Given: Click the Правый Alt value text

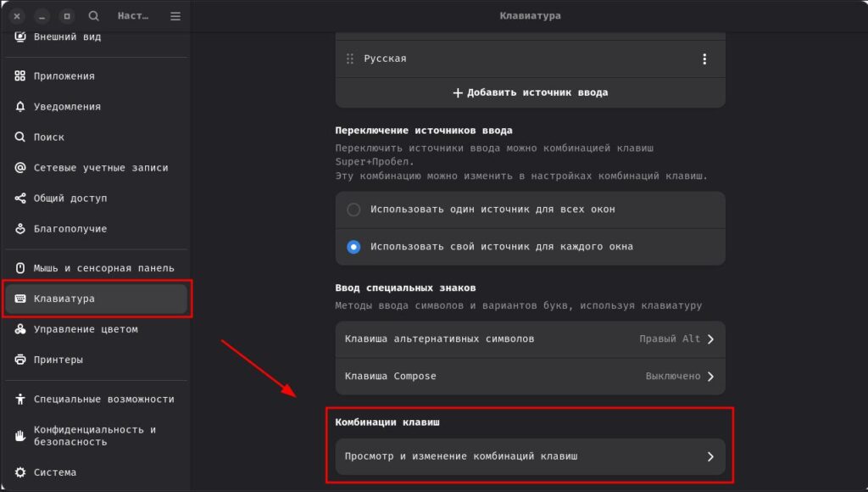Looking at the screenshot, I should tap(670, 339).
